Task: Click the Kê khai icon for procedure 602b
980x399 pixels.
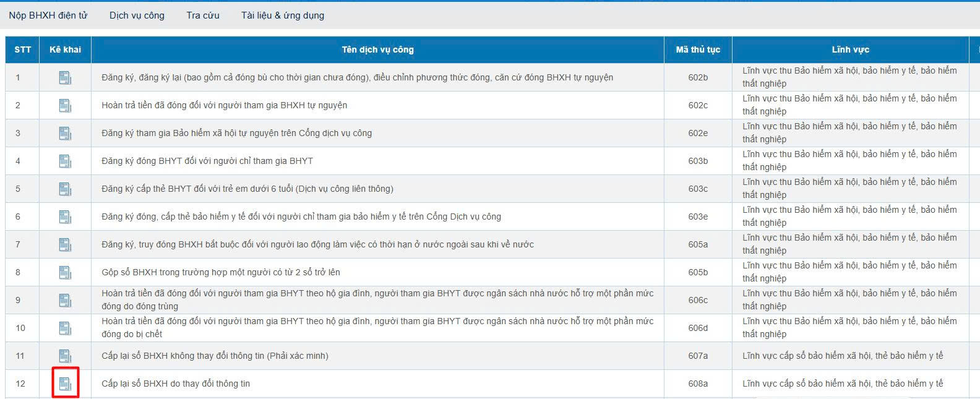Action: click(x=65, y=78)
